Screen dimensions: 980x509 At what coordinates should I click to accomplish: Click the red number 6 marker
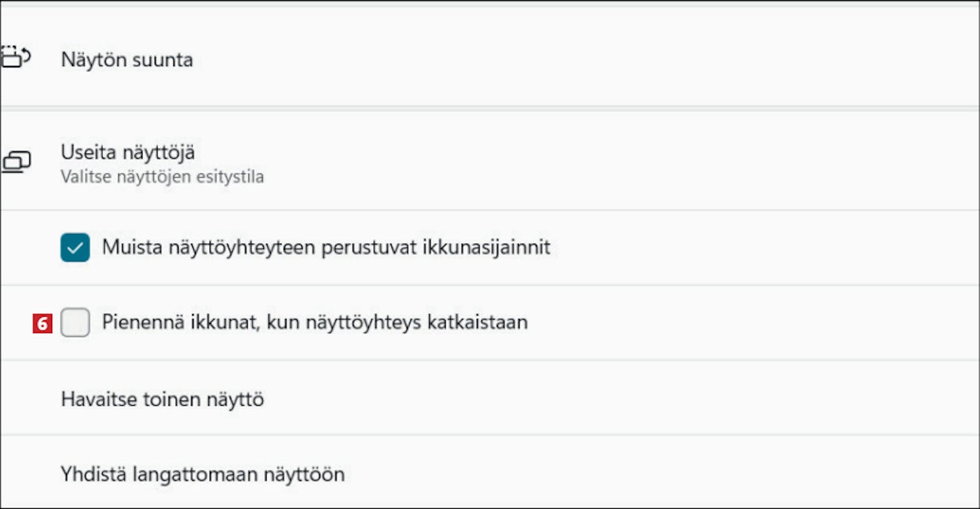point(42,323)
